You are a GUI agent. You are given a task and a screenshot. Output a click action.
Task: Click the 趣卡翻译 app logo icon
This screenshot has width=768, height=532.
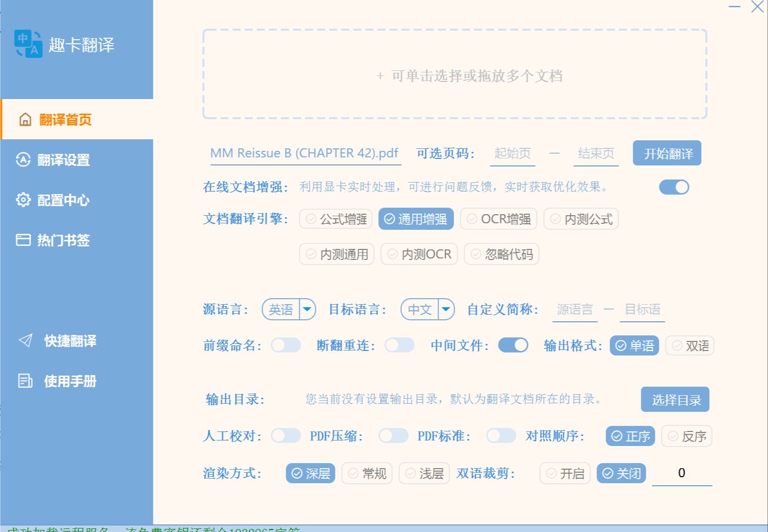[x=28, y=44]
